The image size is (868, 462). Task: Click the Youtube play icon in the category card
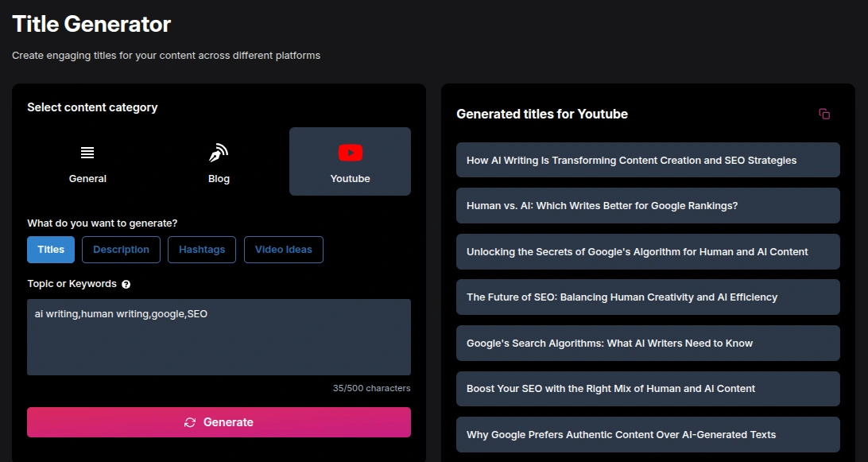click(350, 153)
